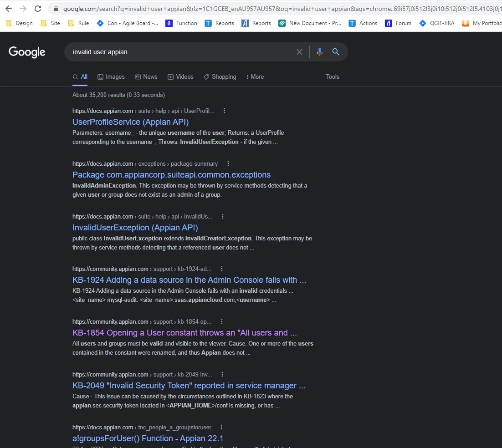Screen dimensions: 502x448
Task: Click the docs.appian.com exceptions breadcrumb URL
Action: tap(145, 163)
